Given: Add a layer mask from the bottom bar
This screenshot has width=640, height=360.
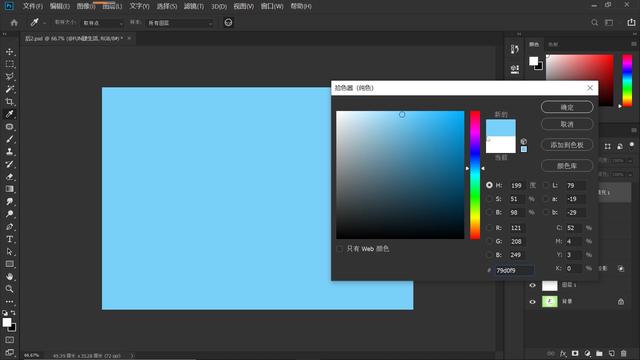Looking at the screenshot, I should pyautogui.click(x=575, y=353).
